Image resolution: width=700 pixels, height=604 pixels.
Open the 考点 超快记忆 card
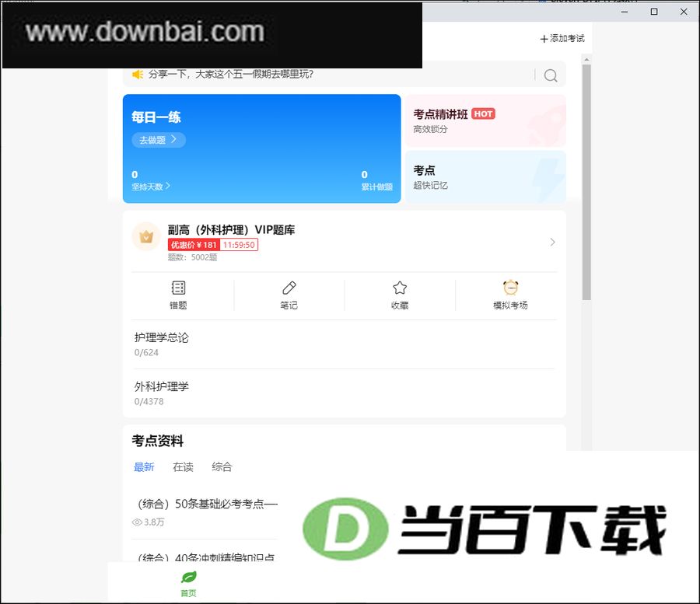485,177
